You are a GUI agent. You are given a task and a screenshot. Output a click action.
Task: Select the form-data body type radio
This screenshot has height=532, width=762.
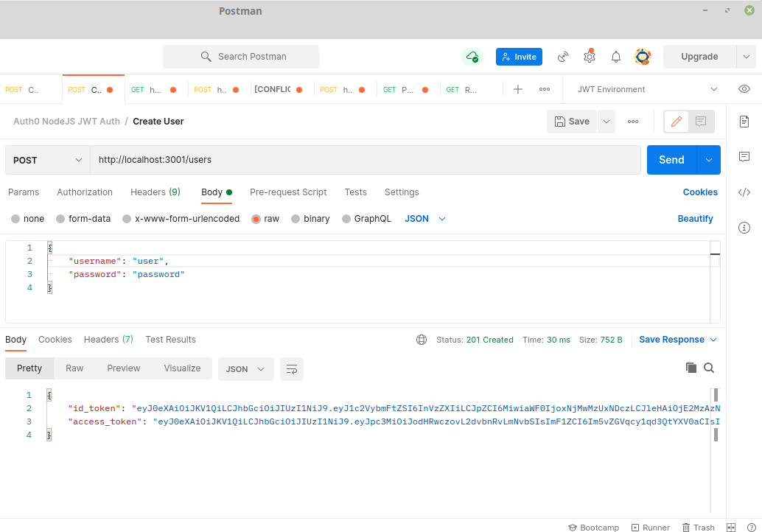60,219
